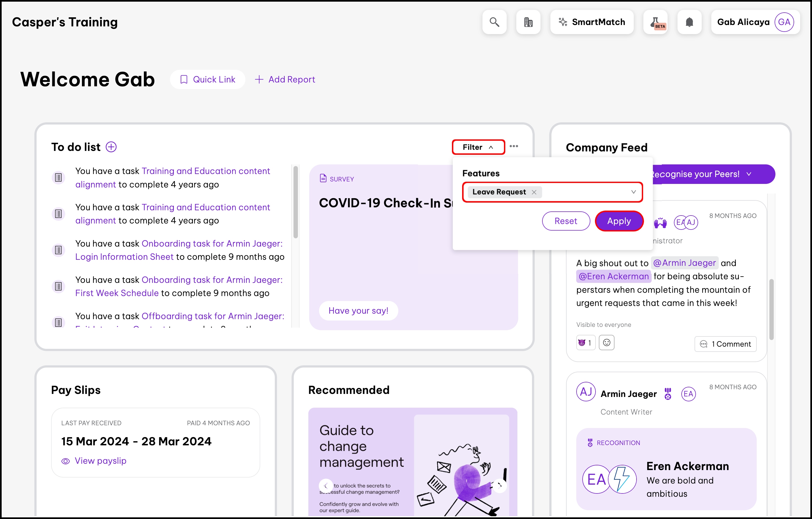Image resolution: width=812 pixels, height=519 pixels.
Task: Click the add emoji reaction smiley
Action: point(606,343)
